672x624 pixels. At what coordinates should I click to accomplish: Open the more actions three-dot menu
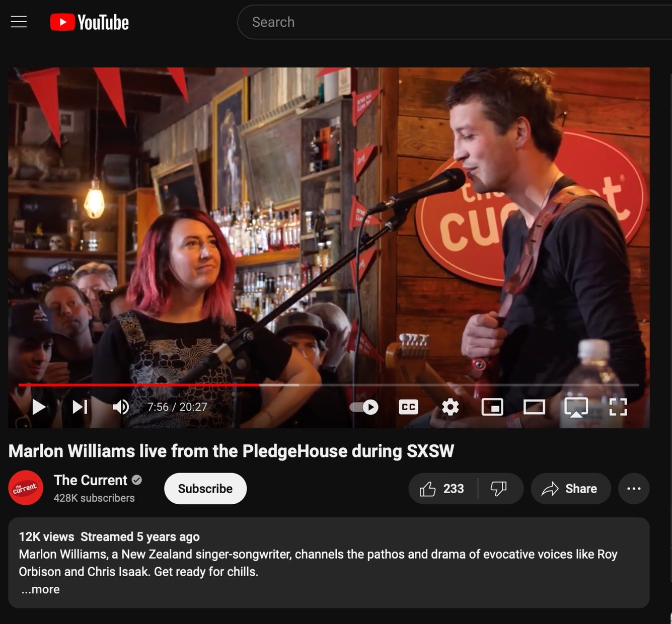[x=634, y=489]
